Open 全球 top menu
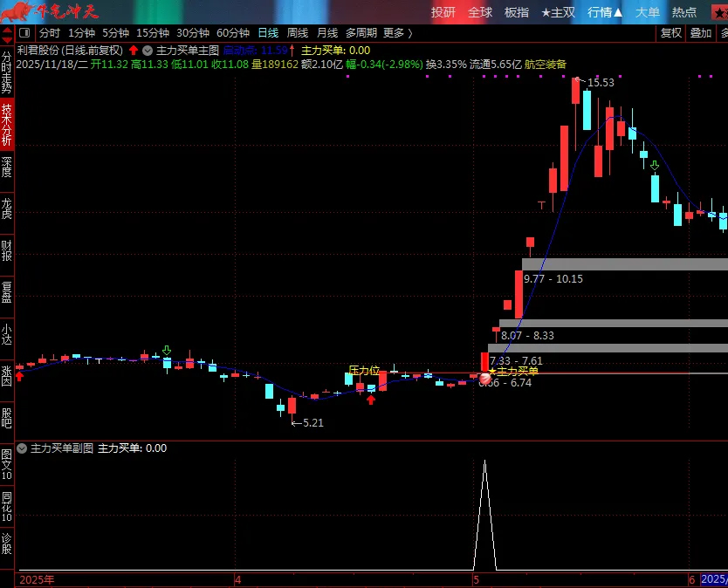Screen dimensions: 728x588 480,12
